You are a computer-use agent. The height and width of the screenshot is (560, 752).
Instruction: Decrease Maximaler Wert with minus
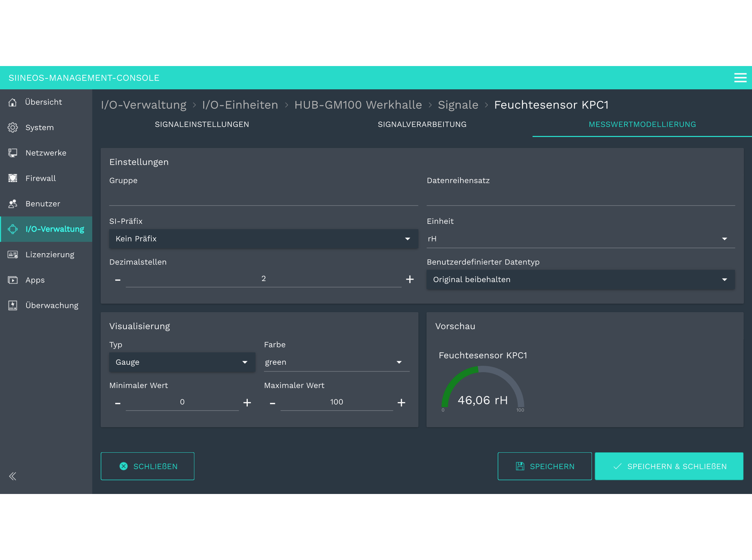[x=272, y=403]
